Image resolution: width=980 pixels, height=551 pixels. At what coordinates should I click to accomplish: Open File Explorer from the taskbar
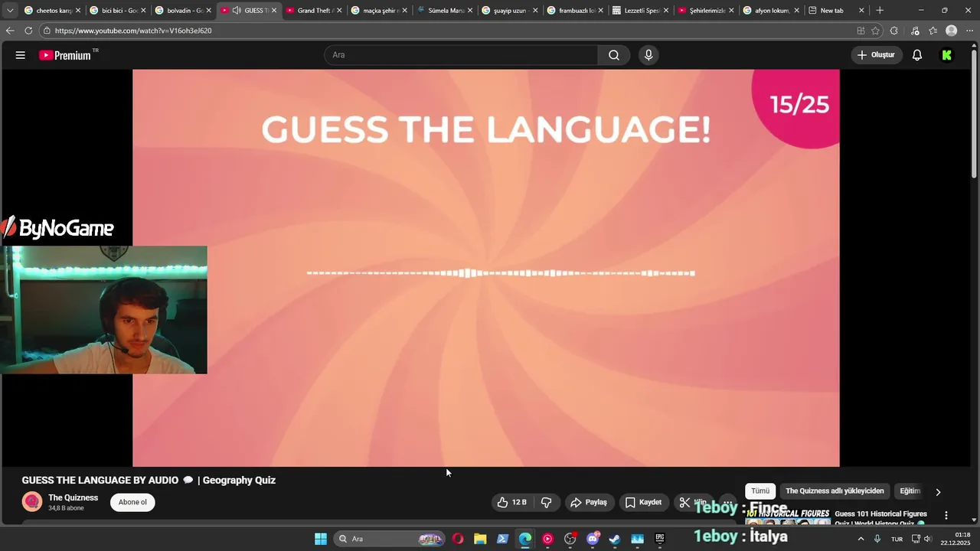[480, 539]
